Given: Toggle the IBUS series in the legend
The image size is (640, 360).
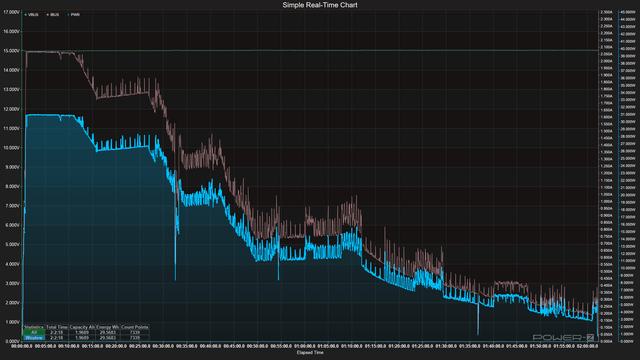Looking at the screenshot, I should point(53,15).
